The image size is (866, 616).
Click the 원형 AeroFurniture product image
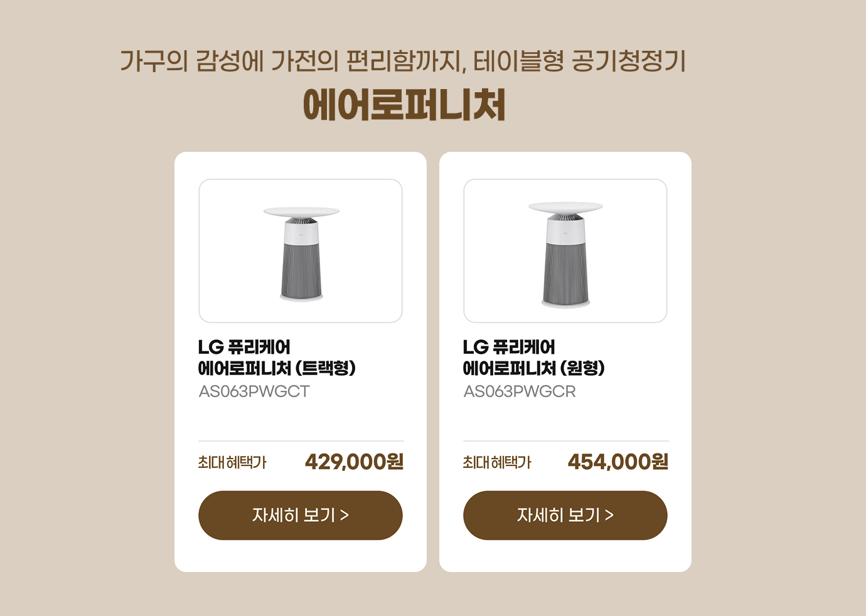coord(565,251)
